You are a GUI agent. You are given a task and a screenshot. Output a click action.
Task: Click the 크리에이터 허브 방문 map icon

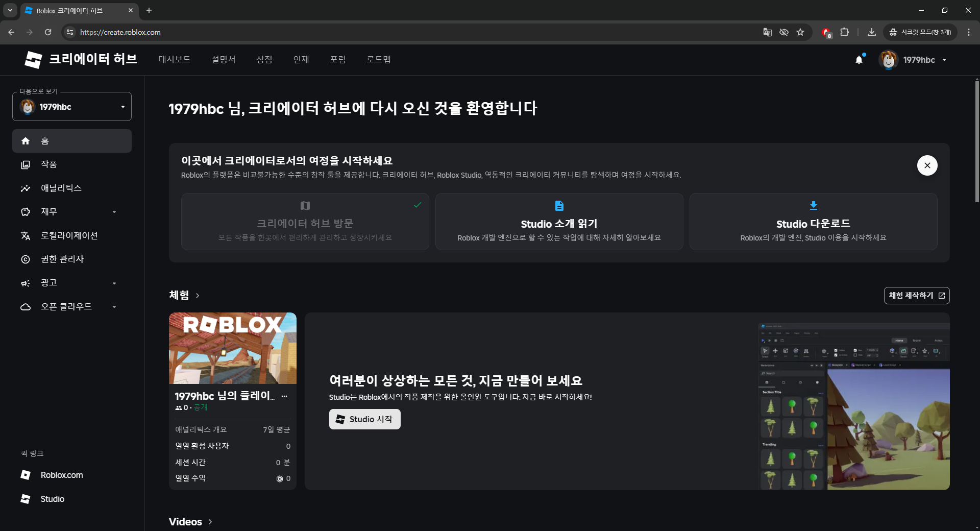tap(305, 206)
